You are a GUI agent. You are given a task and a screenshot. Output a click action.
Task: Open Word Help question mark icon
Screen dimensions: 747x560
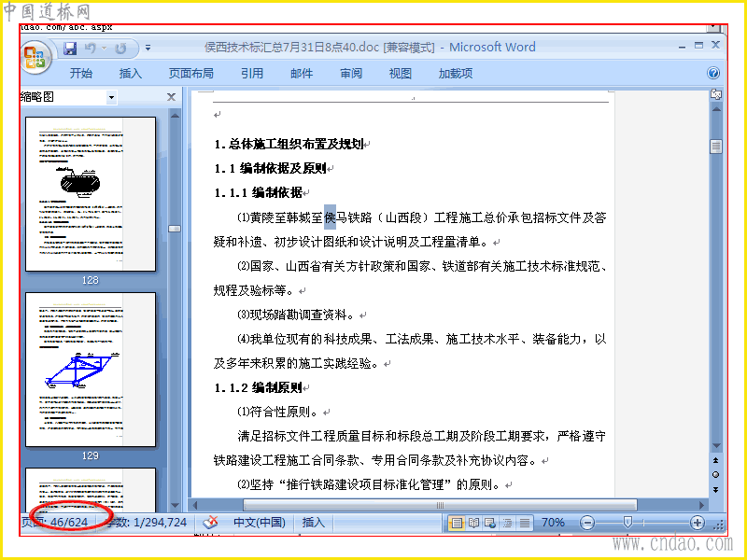pyautogui.click(x=713, y=73)
